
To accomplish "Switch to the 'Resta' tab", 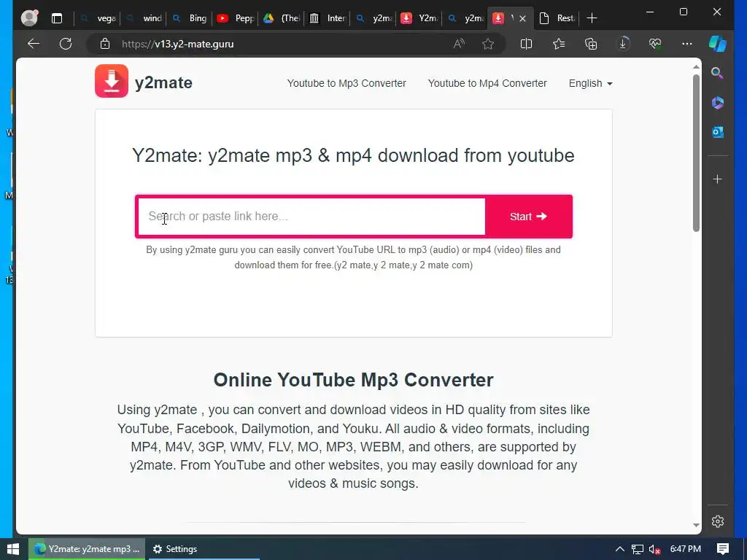I will pos(557,18).
